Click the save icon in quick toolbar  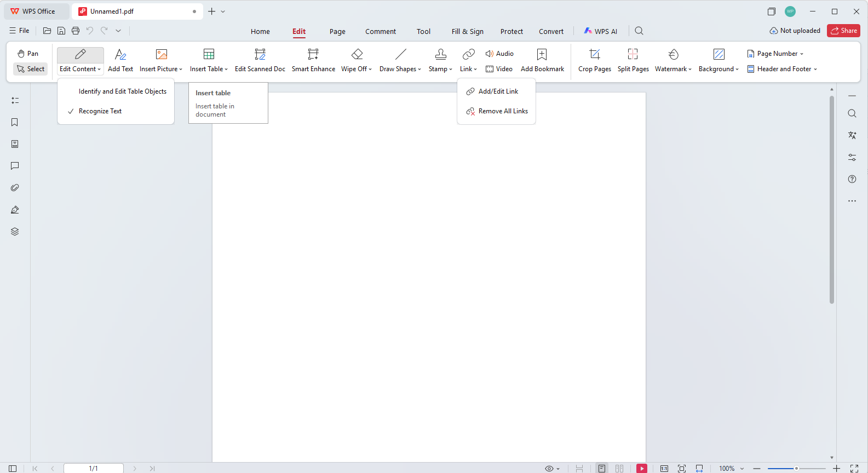pos(61,31)
